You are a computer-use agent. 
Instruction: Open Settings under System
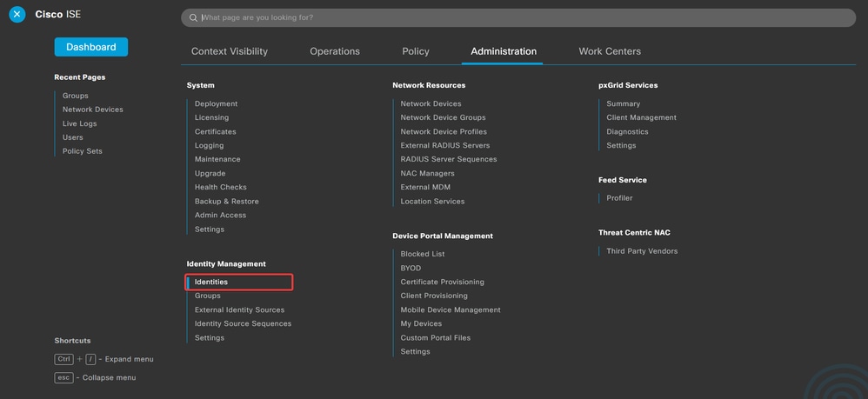(x=210, y=229)
